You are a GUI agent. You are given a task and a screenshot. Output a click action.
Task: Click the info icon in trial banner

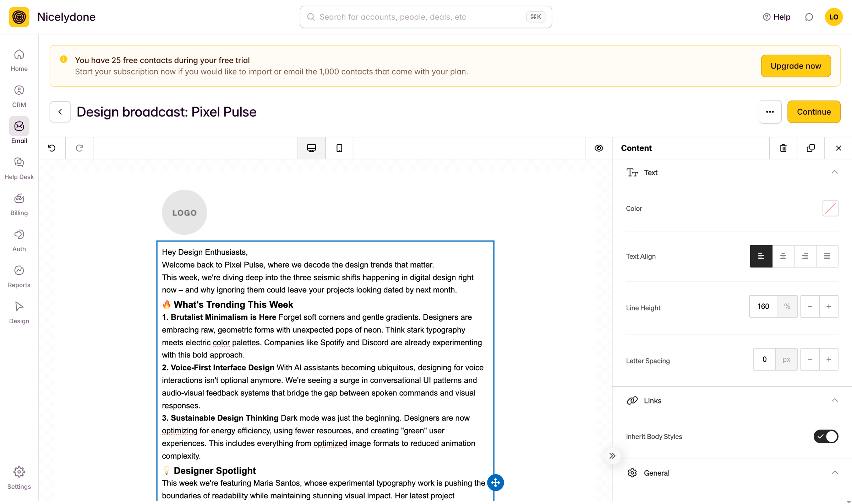(x=64, y=59)
